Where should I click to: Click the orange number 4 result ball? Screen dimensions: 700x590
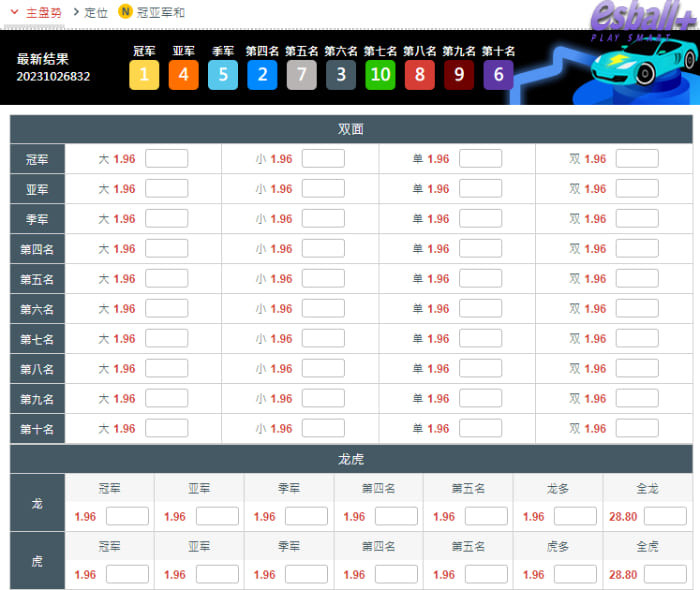183,75
